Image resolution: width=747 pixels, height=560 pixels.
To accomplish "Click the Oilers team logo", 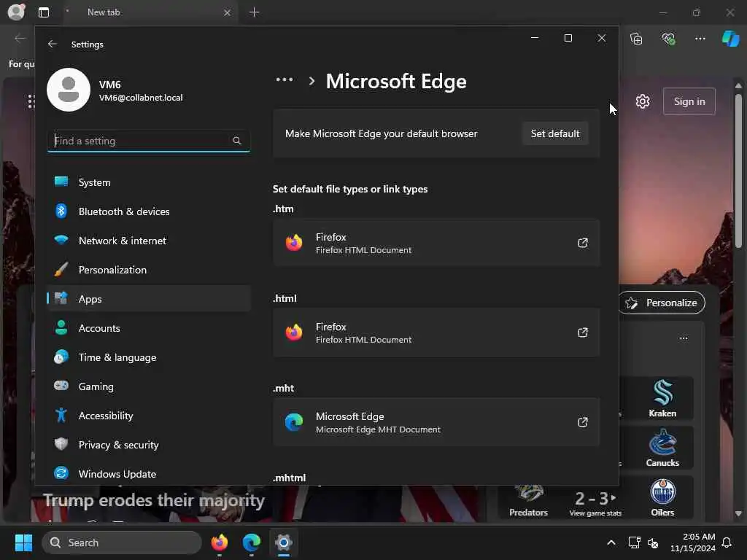I will [x=662, y=492].
